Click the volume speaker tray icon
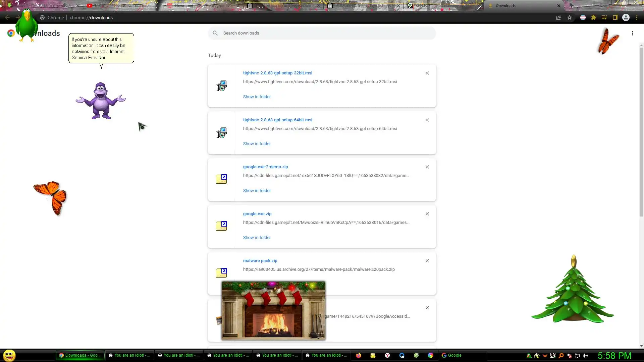The image size is (644, 362). pyautogui.click(x=585, y=356)
